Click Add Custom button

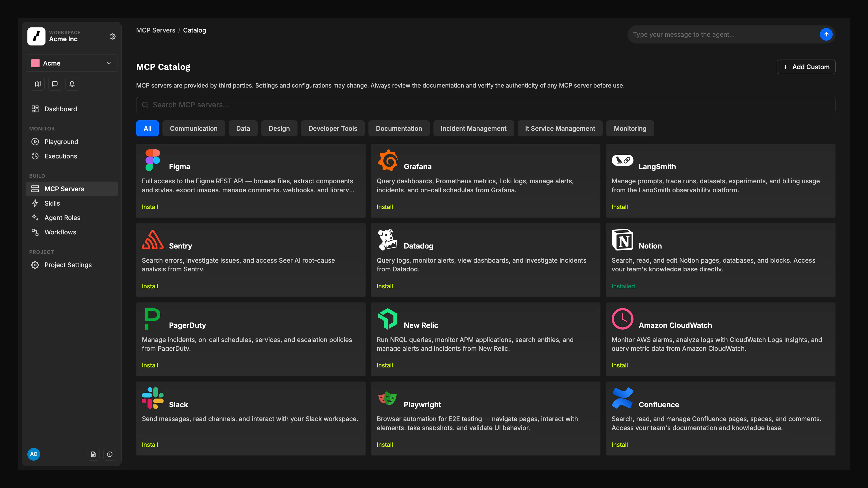[806, 67]
